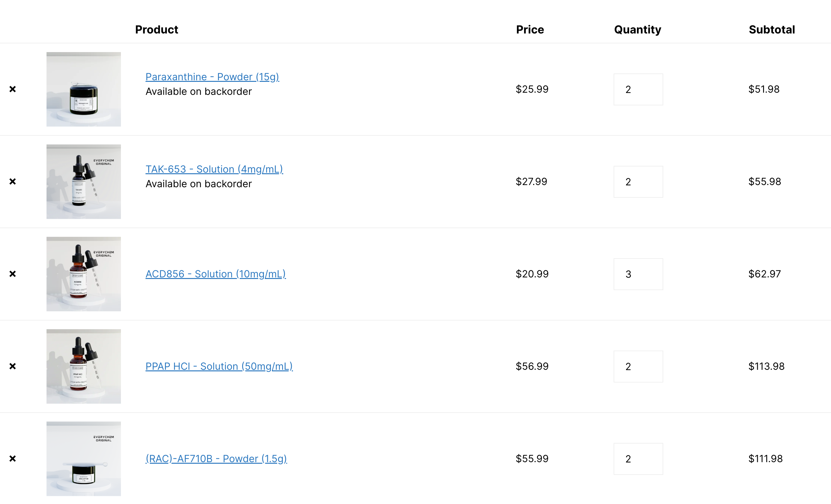Image resolution: width=831 pixels, height=504 pixels.
Task: Remove (RAC)-AF710B Powder from cart
Action: click(x=12, y=458)
